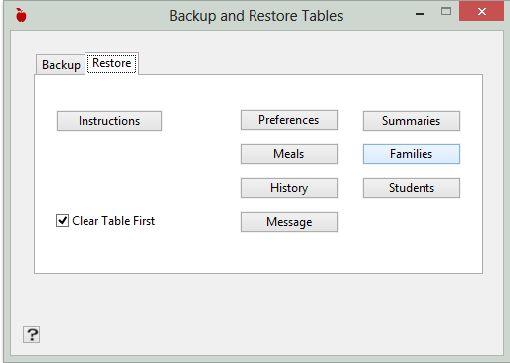Restore the History table
510x363 pixels.
pos(289,188)
